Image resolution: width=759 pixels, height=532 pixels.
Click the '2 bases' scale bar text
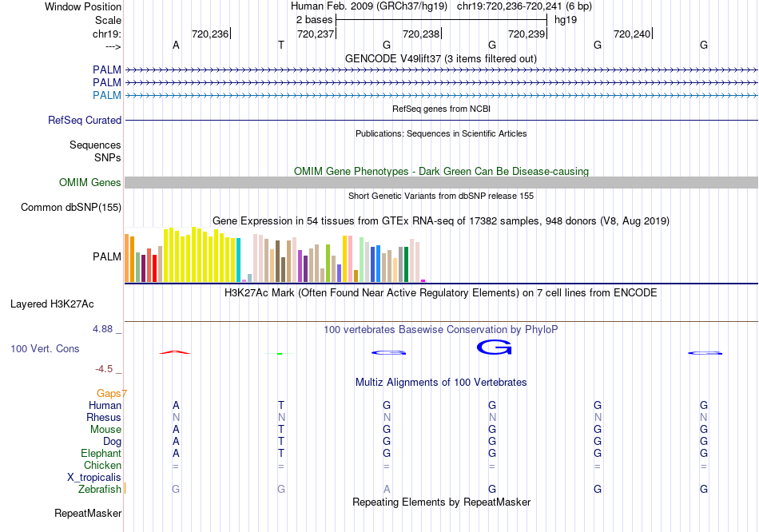[315, 20]
